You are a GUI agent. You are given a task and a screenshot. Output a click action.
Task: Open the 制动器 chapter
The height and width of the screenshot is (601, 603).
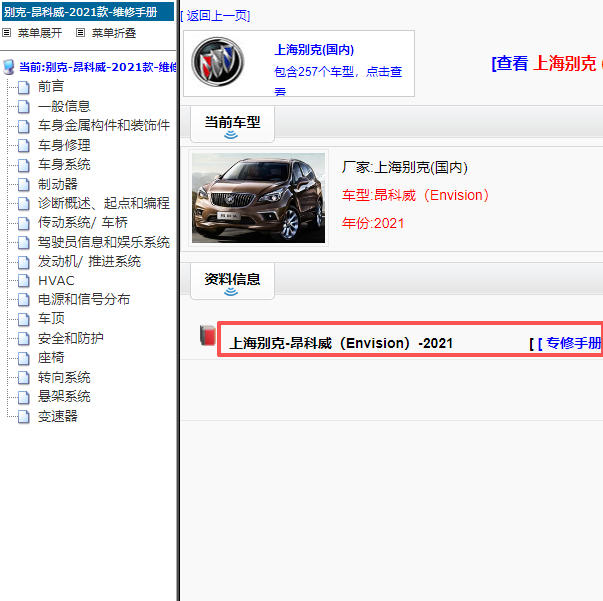[57, 184]
